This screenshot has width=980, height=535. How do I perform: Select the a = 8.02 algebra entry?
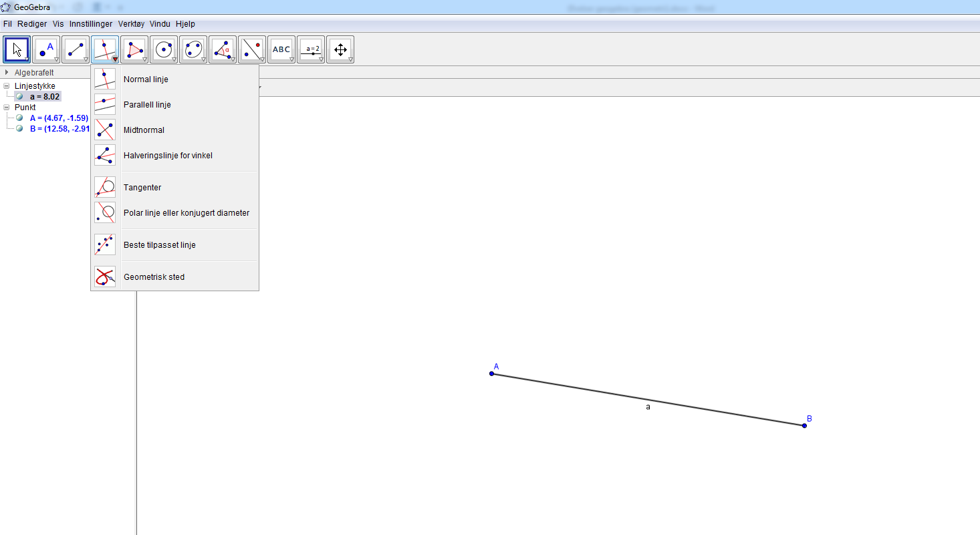tap(45, 96)
